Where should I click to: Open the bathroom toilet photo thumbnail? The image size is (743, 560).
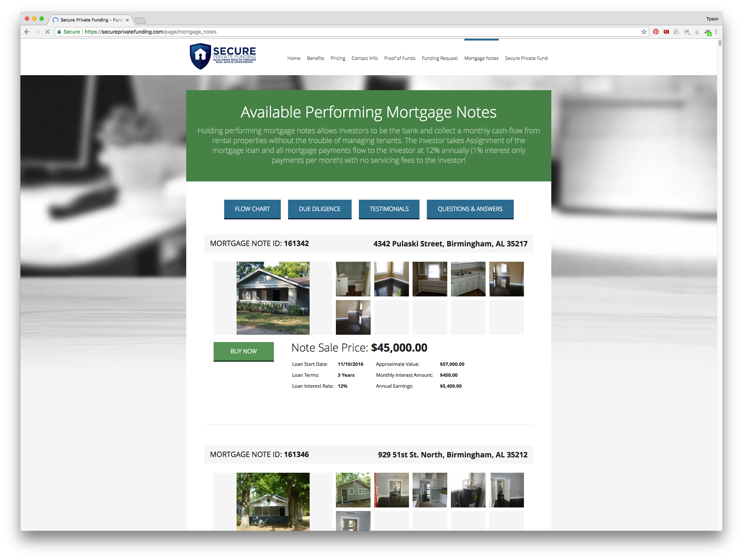point(353,279)
